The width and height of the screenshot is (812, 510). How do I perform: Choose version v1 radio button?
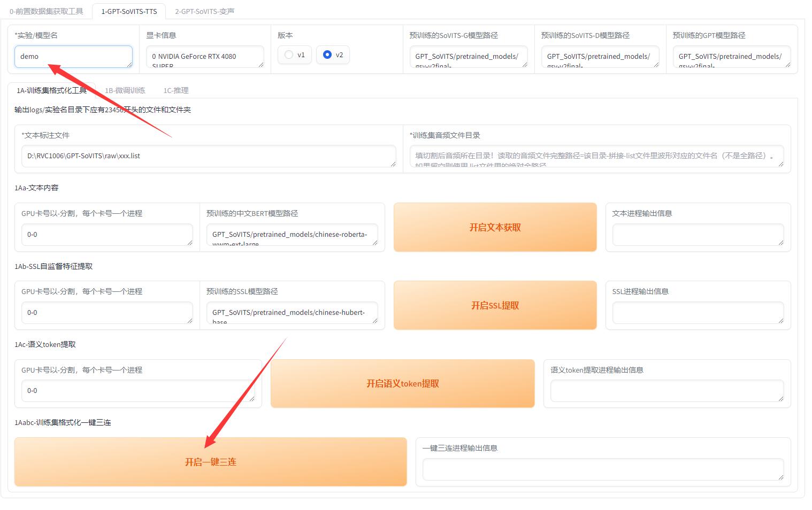coord(294,55)
